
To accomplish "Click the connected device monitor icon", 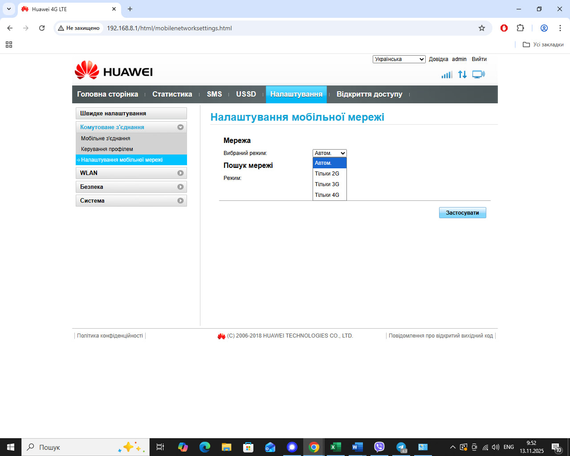I will pos(478,75).
